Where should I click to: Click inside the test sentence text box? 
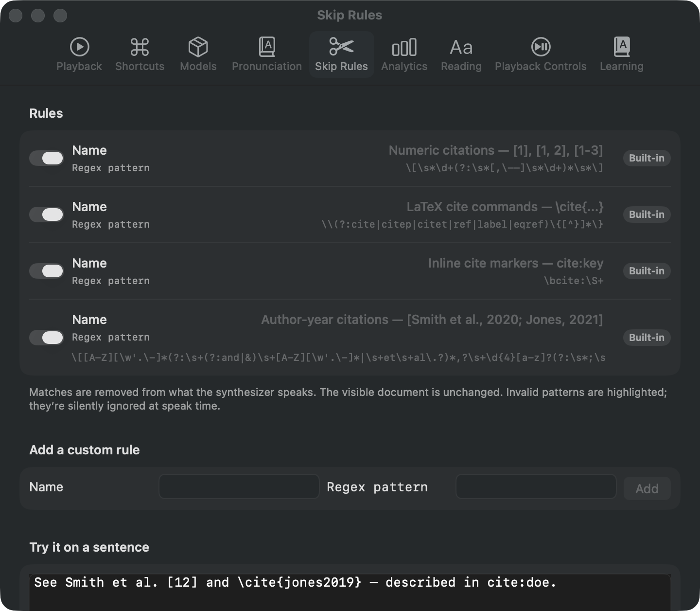pos(350,592)
